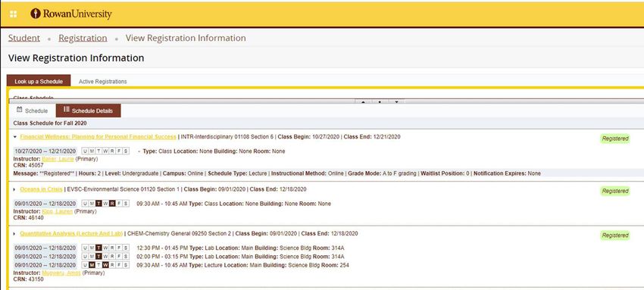The image size is (644, 290).
Task: Click highlighted Monday box in lecture row
Action: (x=92, y=265)
